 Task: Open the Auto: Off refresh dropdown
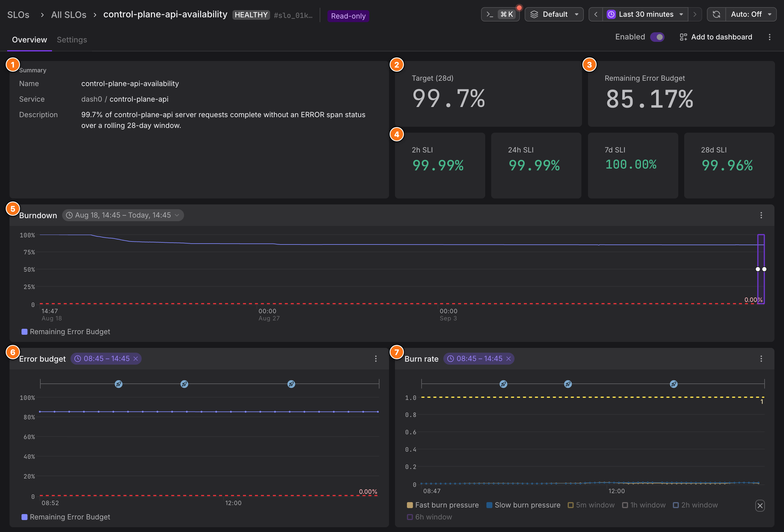pos(751,15)
